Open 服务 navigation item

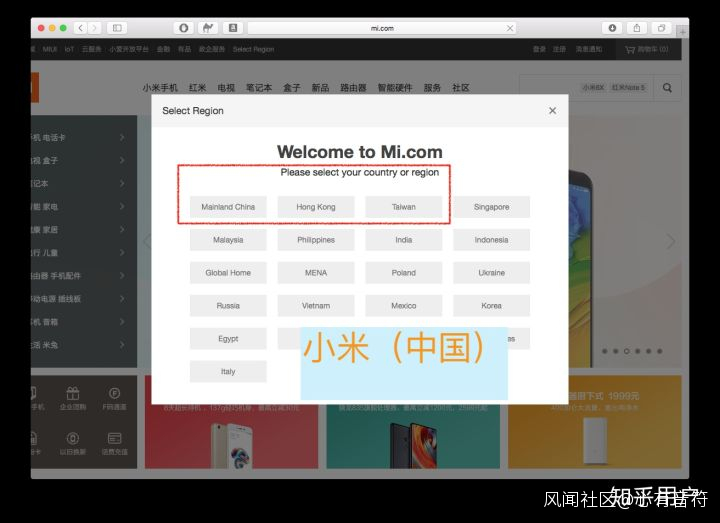pyautogui.click(x=432, y=88)
